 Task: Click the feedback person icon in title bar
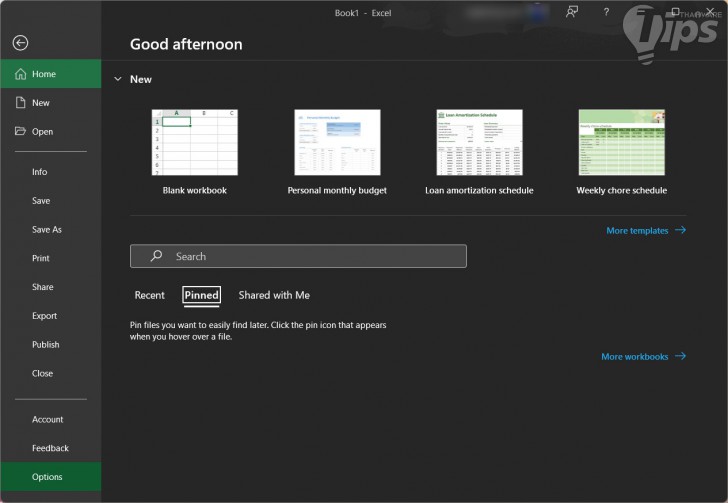tap(572, 12)
